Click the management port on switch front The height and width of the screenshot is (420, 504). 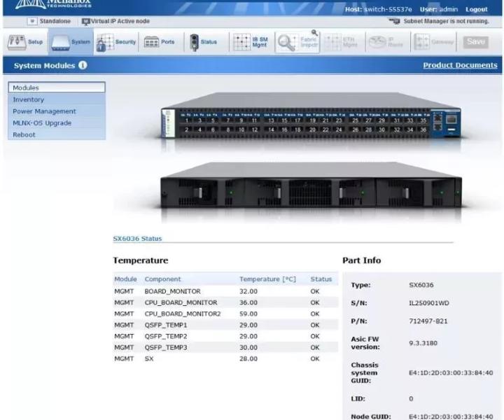point(451,119)
